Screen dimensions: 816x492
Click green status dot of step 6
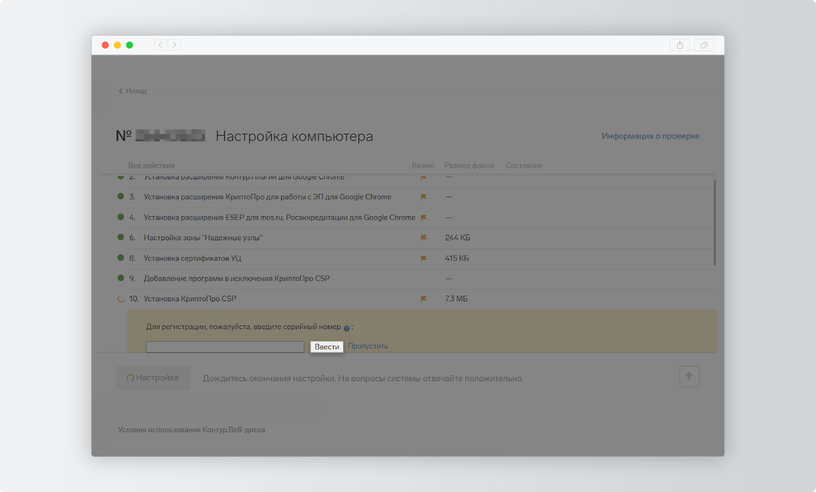pyautogui.click(x=121, y=237)
